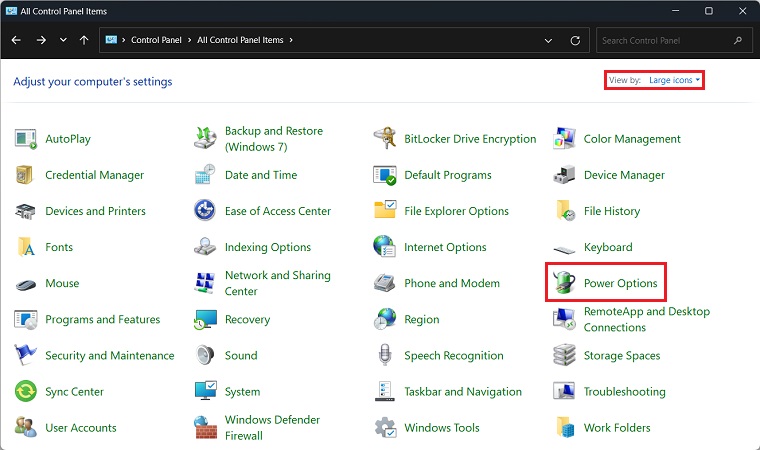
Task: Click the Color Management icon
Action: (566, 139)
